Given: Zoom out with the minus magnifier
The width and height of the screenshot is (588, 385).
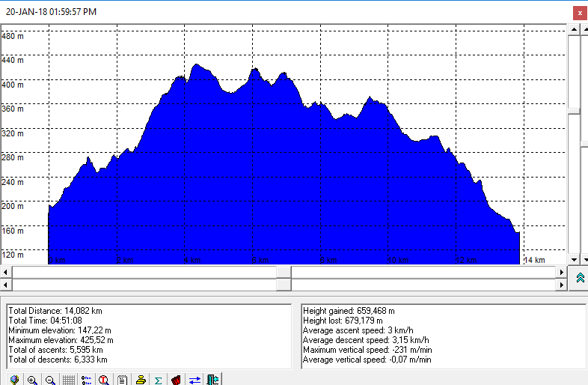Looking at the screenshot, I should pyautogui.click(x=50, y=380).
